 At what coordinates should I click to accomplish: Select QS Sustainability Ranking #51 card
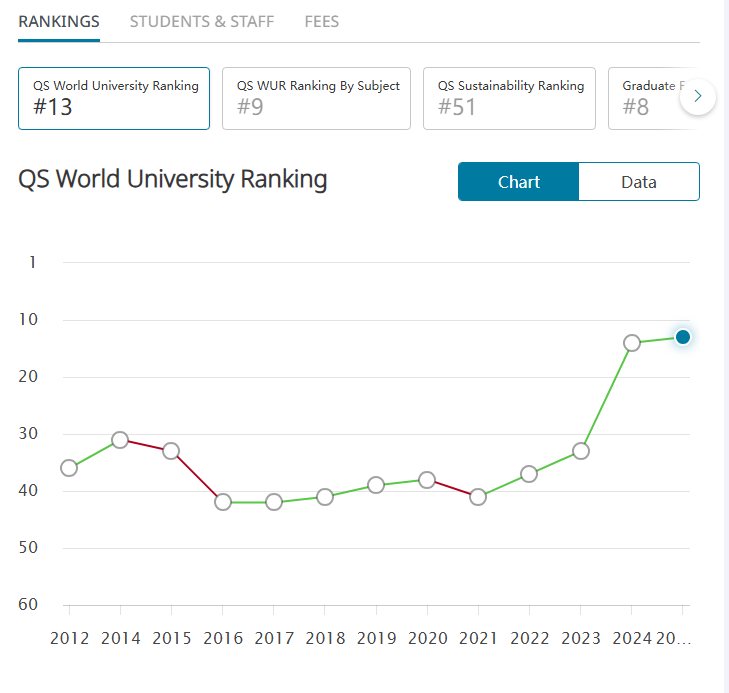pyautogui.click(x=509, y=99)
